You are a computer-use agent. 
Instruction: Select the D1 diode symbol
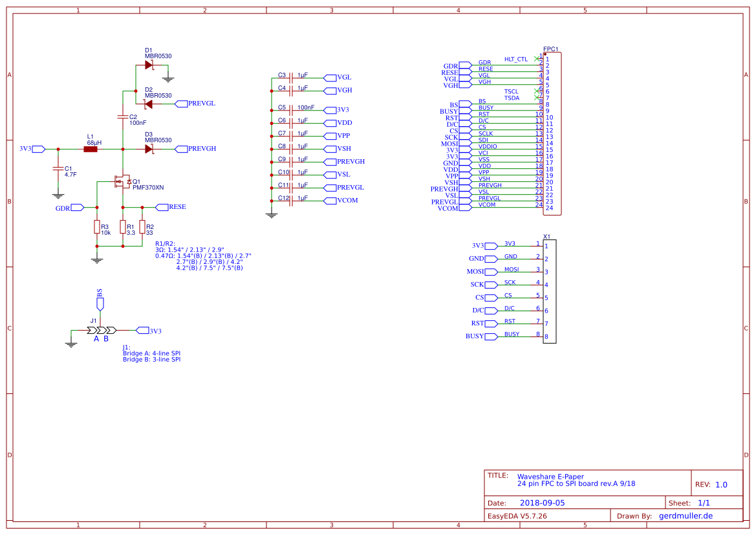coord(149,65)
